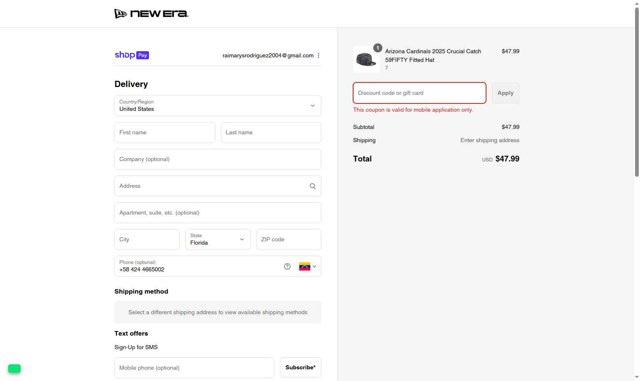
Task: Click the address search magnifier icon
Action: tap(312, 186)
